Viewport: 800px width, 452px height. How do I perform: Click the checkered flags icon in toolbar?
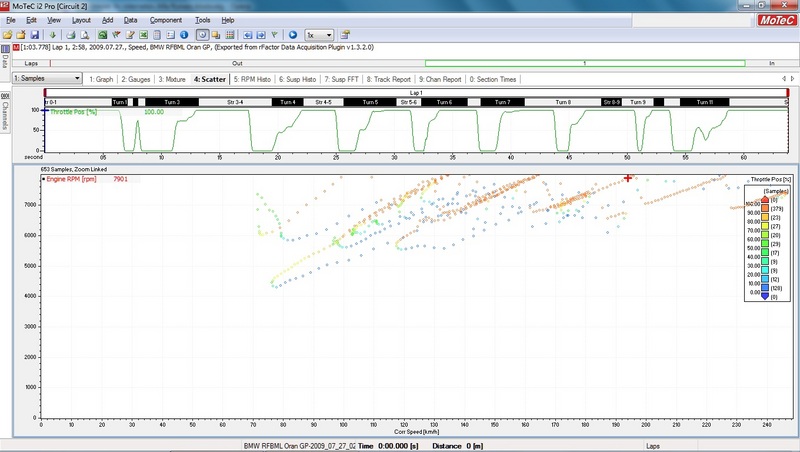tap(116, 35)
